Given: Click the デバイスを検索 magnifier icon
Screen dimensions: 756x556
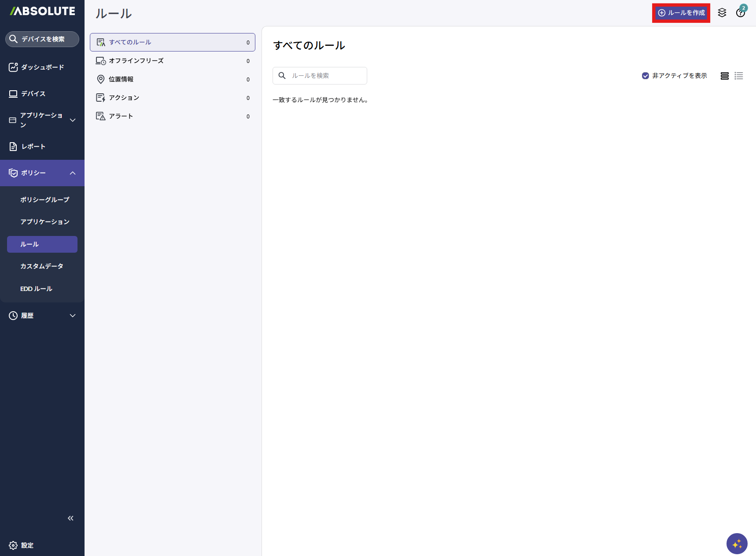Looking at the screenshot, I should [14, 39].
